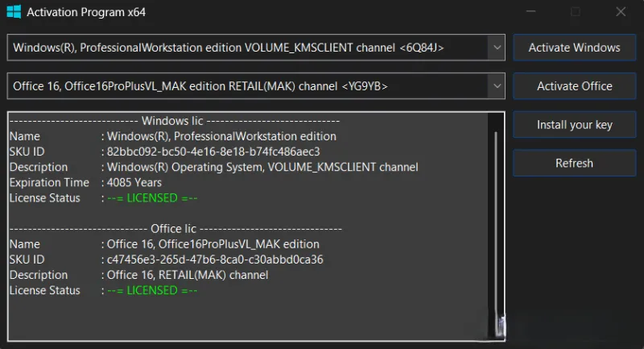Select the Windows ProfessionalWorkstation combo box text
Viewport: 644px width, 349px height.
coord(229,48)
